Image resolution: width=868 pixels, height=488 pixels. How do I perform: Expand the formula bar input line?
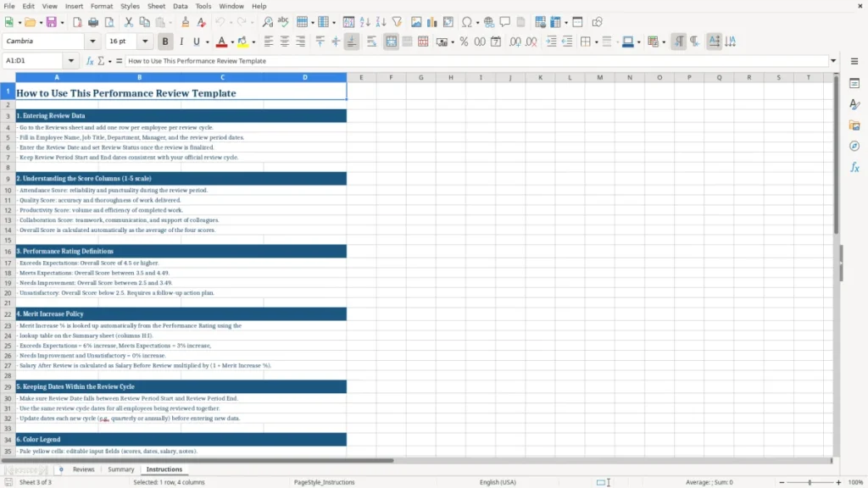(x=833, y=61)
